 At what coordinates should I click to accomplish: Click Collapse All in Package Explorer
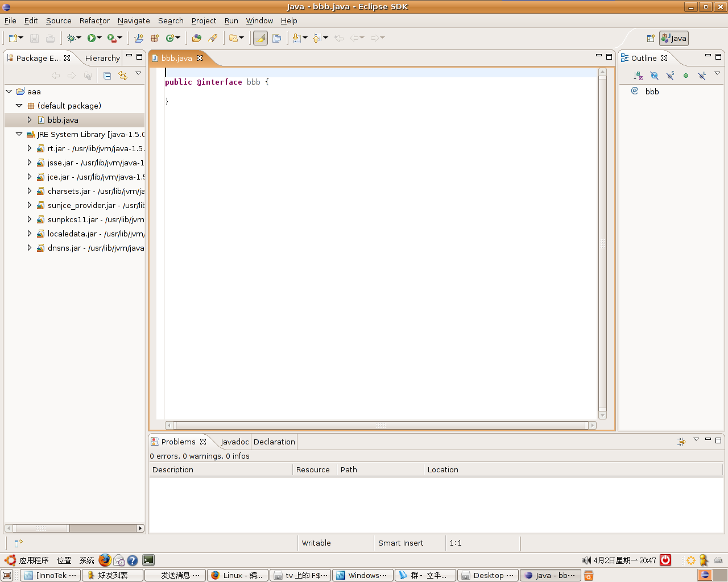(107, 76)
